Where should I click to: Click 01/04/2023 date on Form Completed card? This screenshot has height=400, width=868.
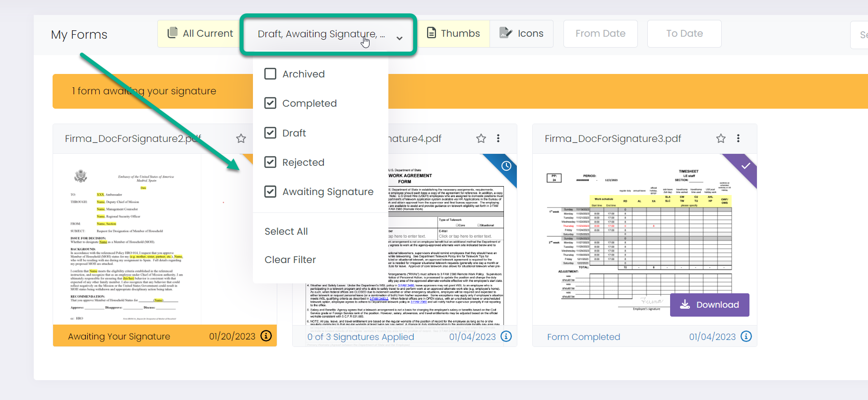point(712,337)
